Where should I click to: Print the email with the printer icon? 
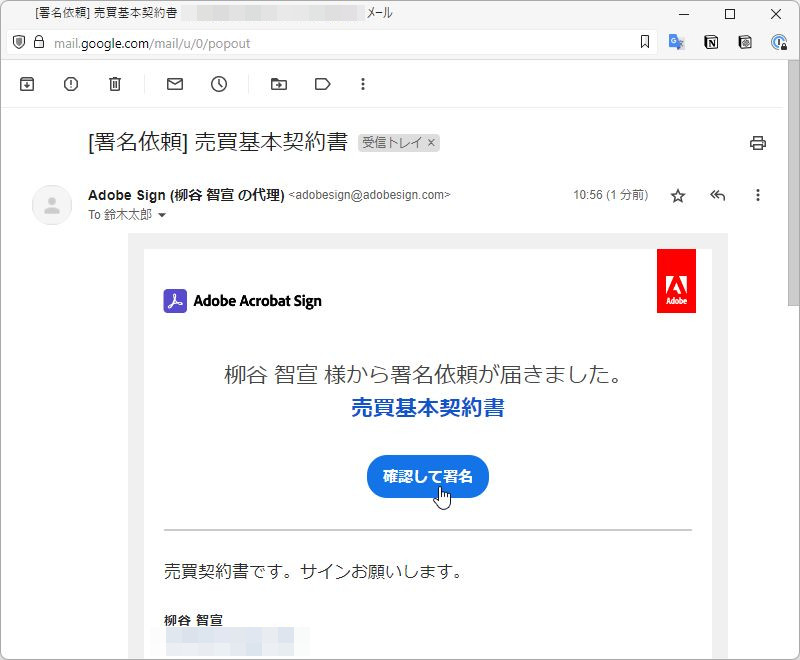[x=758, y=143]
